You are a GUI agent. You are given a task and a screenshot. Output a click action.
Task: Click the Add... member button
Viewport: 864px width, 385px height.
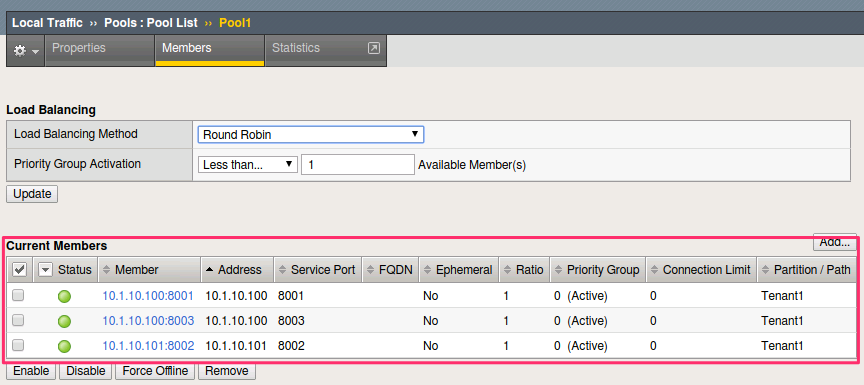tap(835, 242)
